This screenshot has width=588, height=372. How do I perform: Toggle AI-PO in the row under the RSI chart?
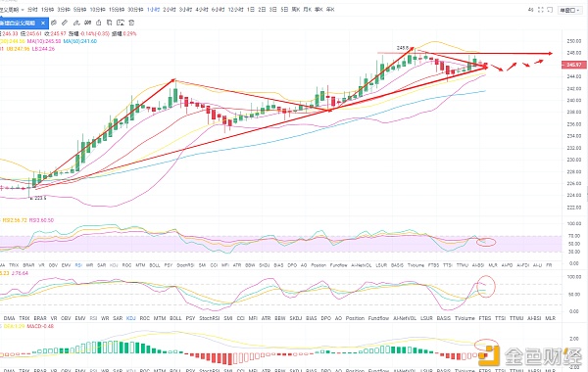[507, 265]
